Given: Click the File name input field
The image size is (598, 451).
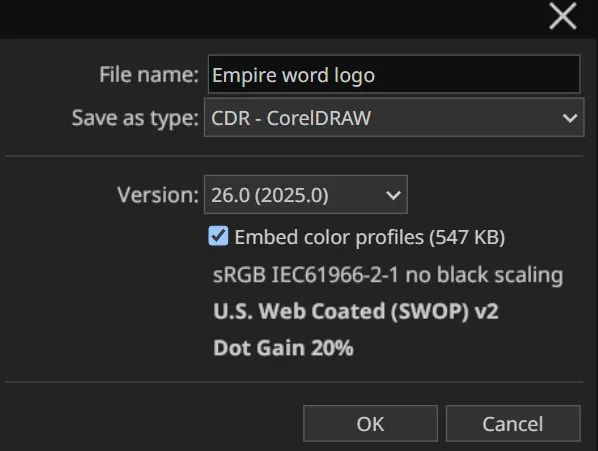Looking at the screenshot, I should coord(394,74).
